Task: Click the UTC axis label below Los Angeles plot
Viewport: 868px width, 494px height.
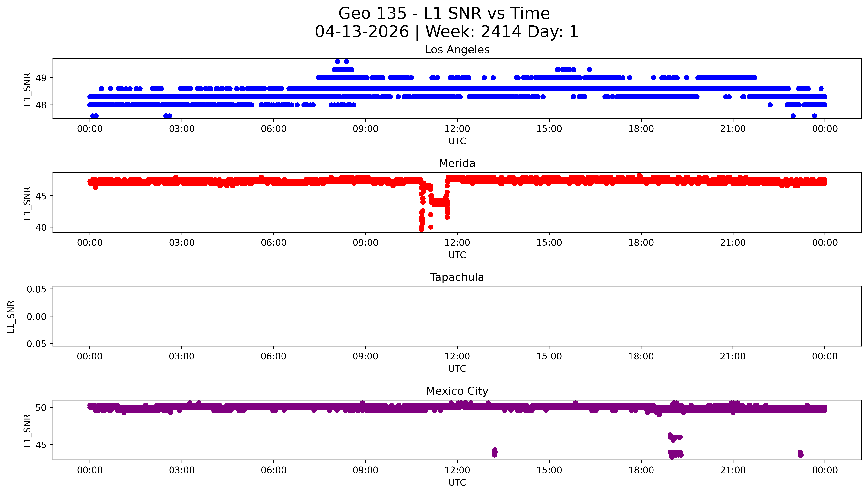Action: tap(457, 141)
